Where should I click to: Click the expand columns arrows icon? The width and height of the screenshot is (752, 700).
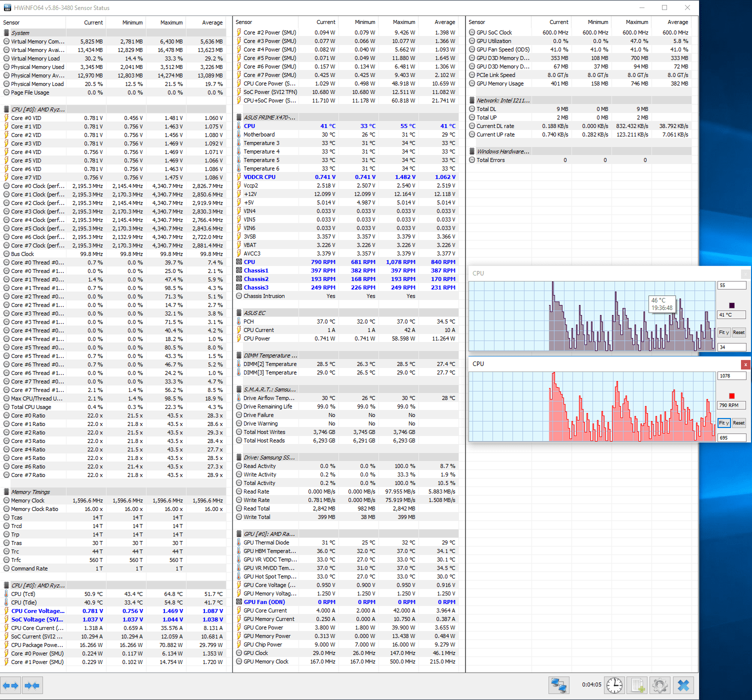10,685
